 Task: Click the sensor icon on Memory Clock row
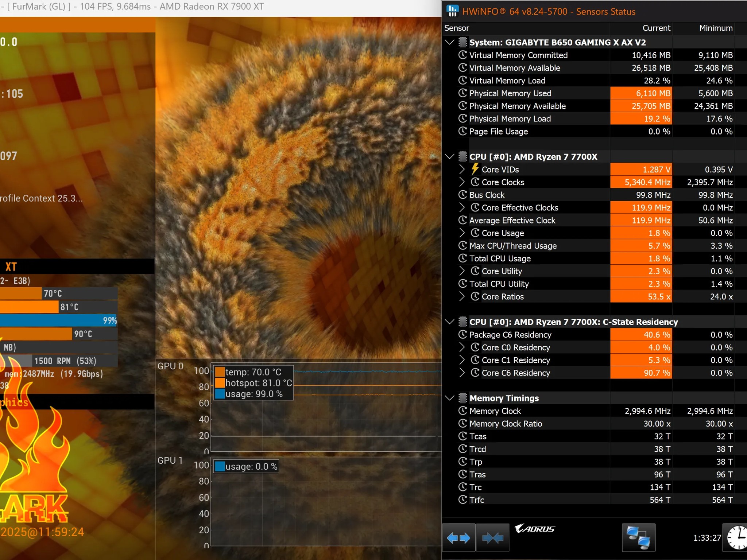[462, 411]
